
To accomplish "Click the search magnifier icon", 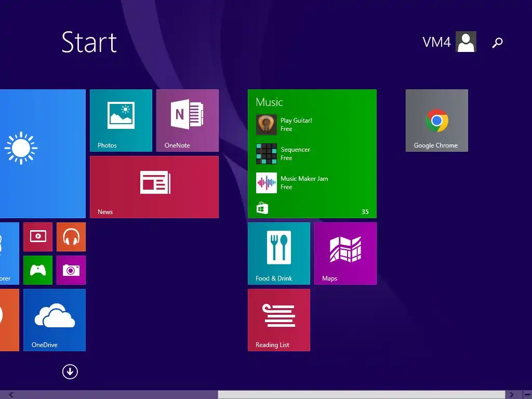I will (497, 43).
